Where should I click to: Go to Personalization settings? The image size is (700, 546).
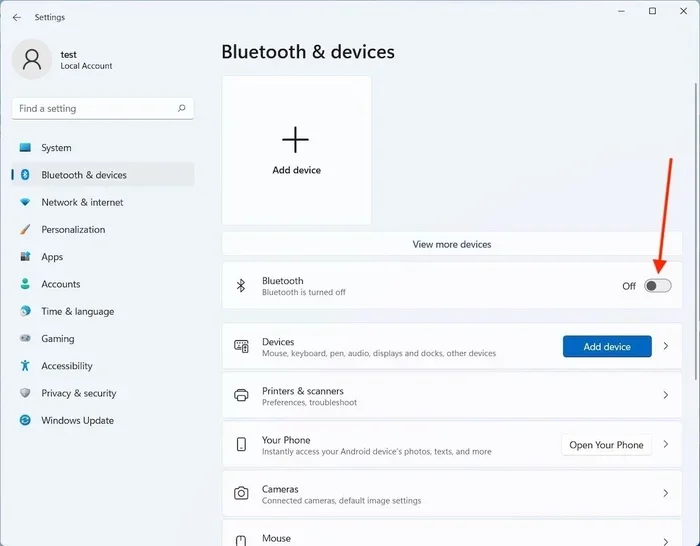(x=103, y=229)
